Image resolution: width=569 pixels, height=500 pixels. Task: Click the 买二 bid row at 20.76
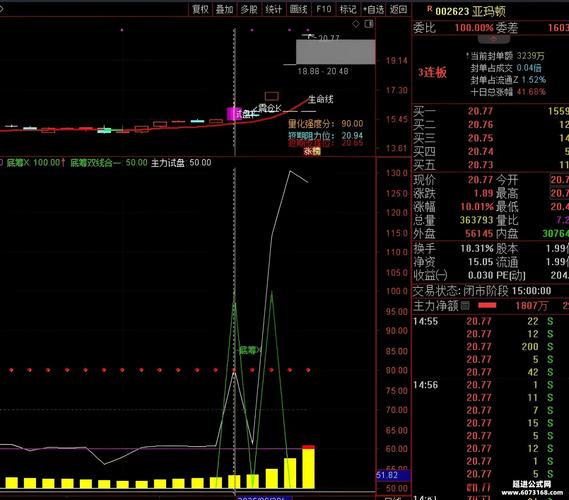click(491, 124)
